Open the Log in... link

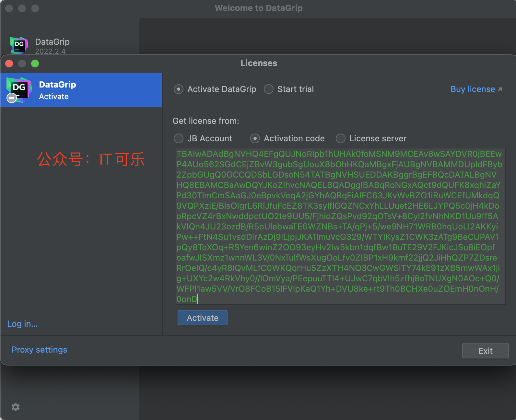point(22,324)
